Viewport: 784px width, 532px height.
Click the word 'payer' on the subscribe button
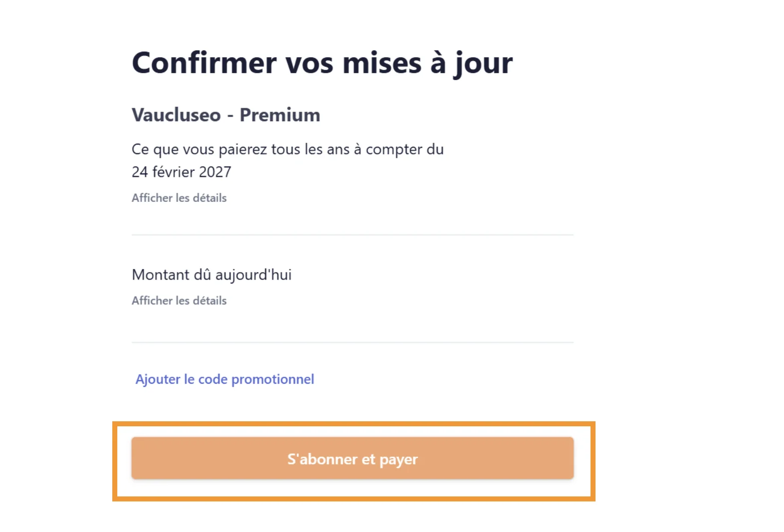coord(399,459)
